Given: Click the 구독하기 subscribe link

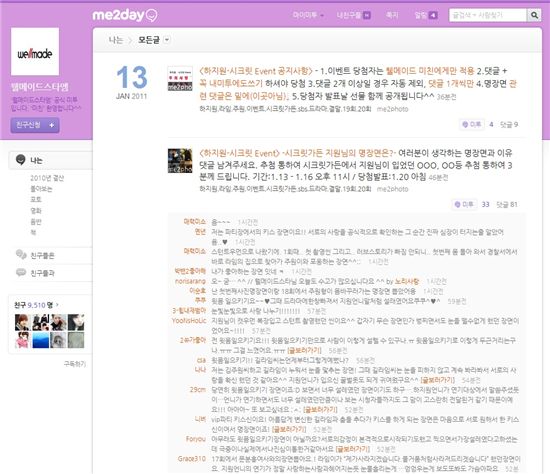Looking at the screenshot, I should pos(75,364).
